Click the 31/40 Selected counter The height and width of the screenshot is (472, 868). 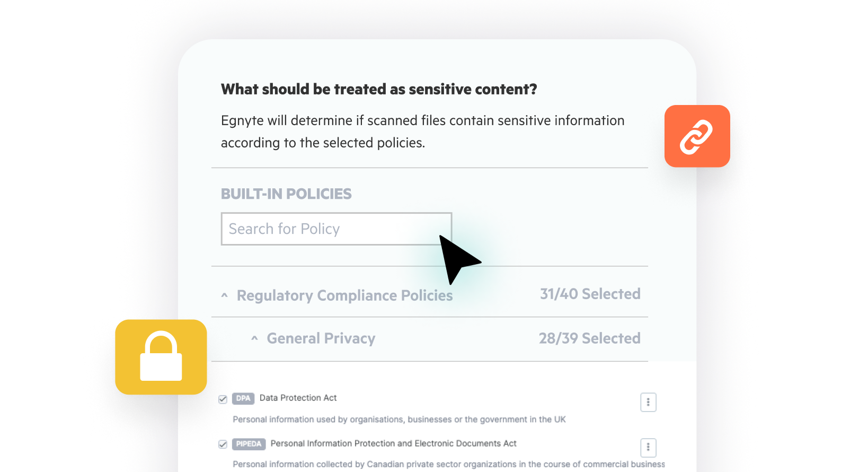[x=590, y=294]
